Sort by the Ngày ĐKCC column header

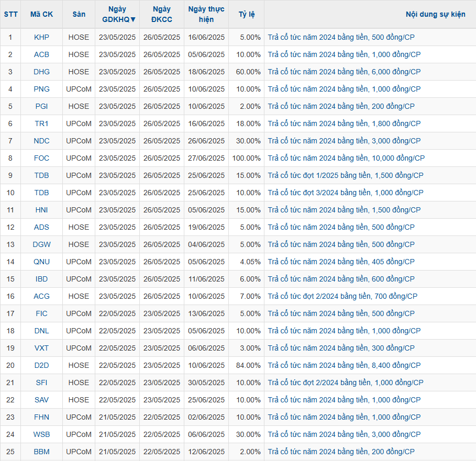point(161,14)
